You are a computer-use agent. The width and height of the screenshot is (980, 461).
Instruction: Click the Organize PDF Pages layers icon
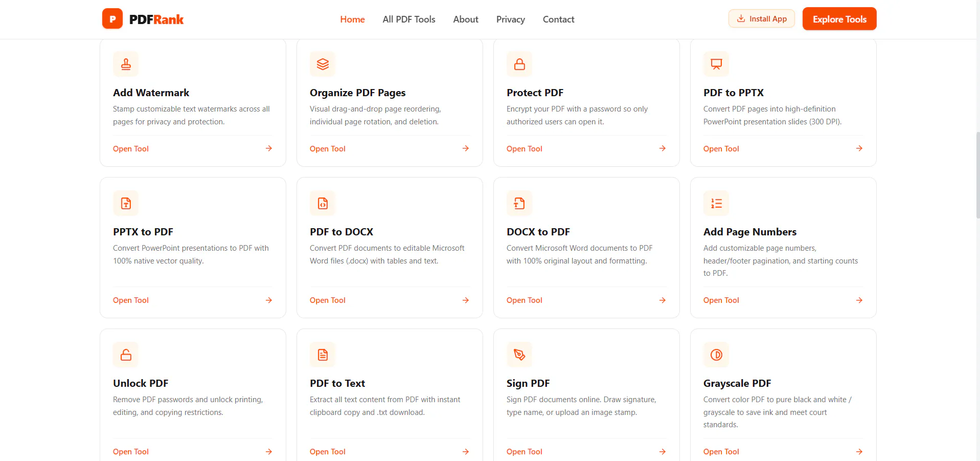(323, 64)
